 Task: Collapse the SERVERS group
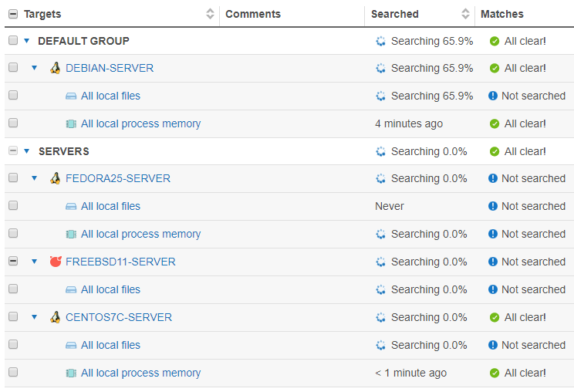[27, 151]
